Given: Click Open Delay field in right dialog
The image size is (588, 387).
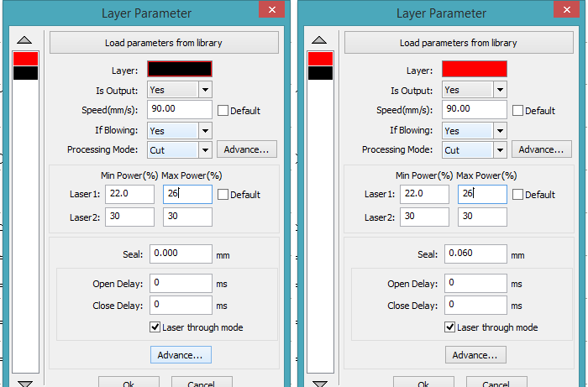Looking at the screenshot, I should (475, 283).
